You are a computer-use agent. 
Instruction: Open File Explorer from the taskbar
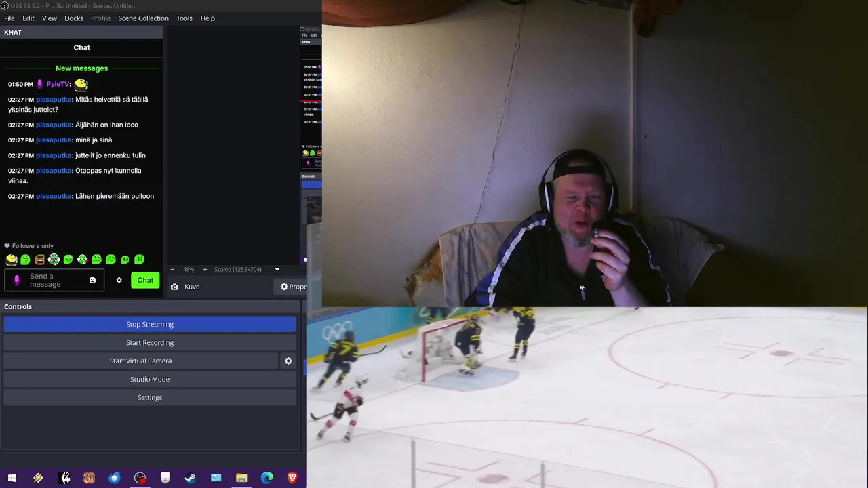tap(241, 478)
